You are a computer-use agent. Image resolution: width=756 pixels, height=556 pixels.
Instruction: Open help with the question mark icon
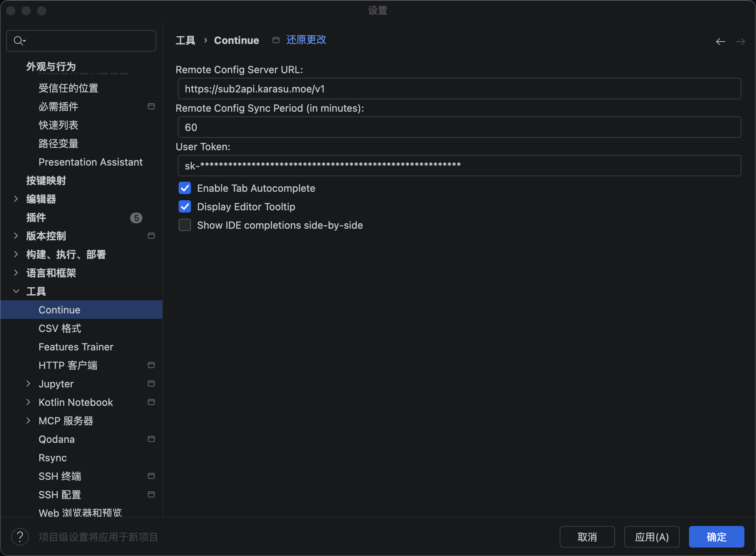click(x=20, y=537)
